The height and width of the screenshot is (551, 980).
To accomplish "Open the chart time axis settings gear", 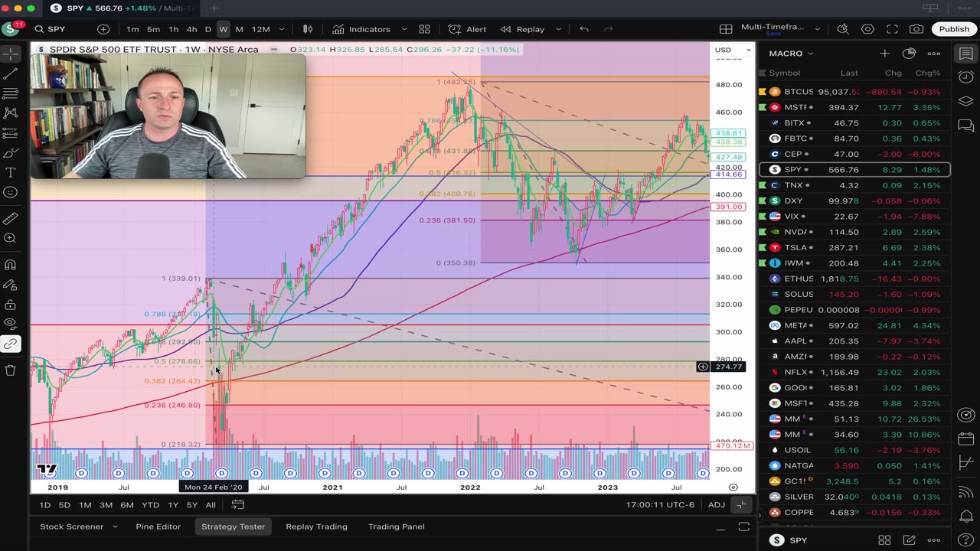I will [x=733, y=487].
